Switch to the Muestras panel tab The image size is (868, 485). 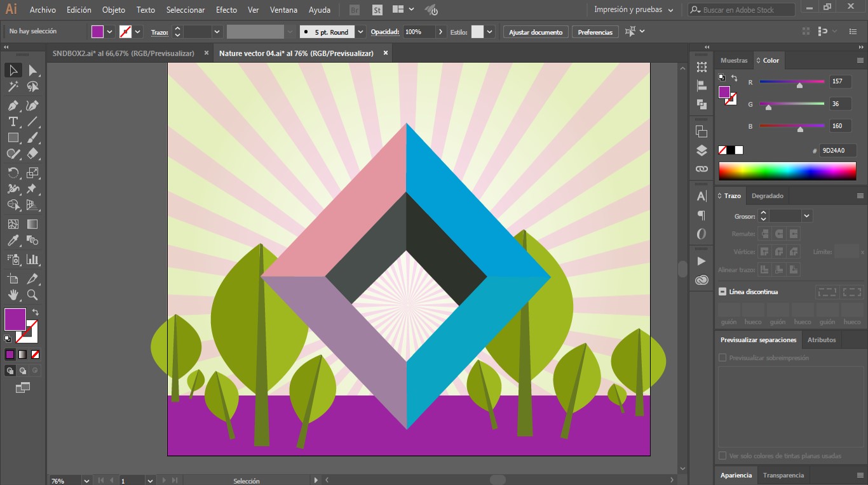tap(734, 60)
